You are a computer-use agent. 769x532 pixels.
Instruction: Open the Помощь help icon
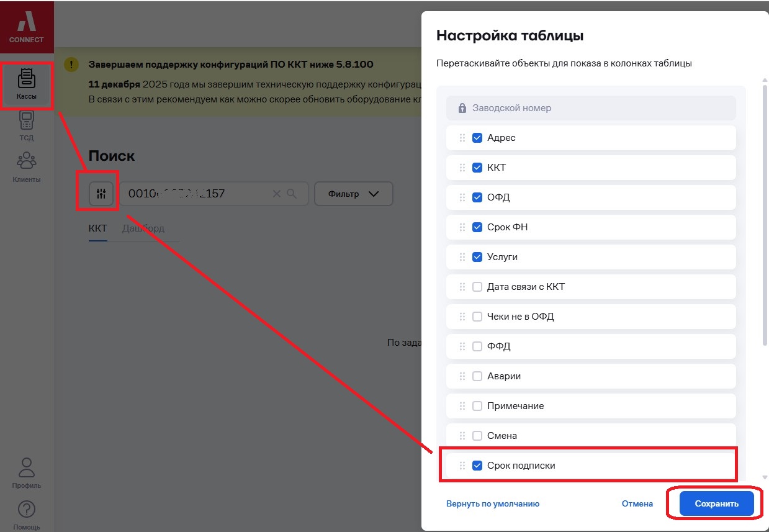click(x=26, y=515)
